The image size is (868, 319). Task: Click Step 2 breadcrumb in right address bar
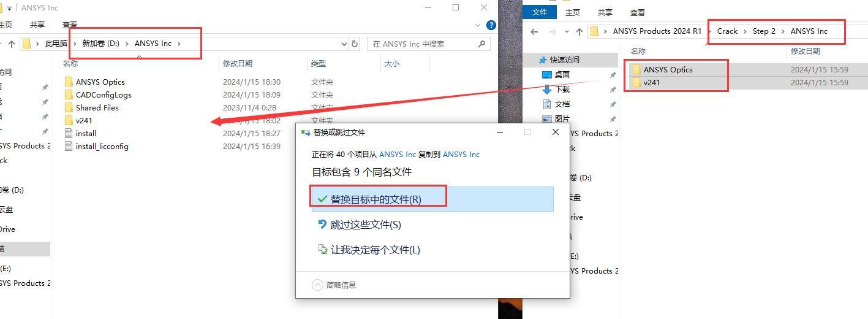coord(764,31)
